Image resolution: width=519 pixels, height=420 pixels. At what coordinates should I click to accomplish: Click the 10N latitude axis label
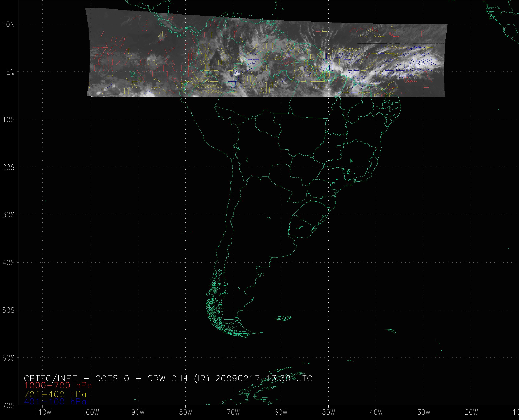pos(9,24)
